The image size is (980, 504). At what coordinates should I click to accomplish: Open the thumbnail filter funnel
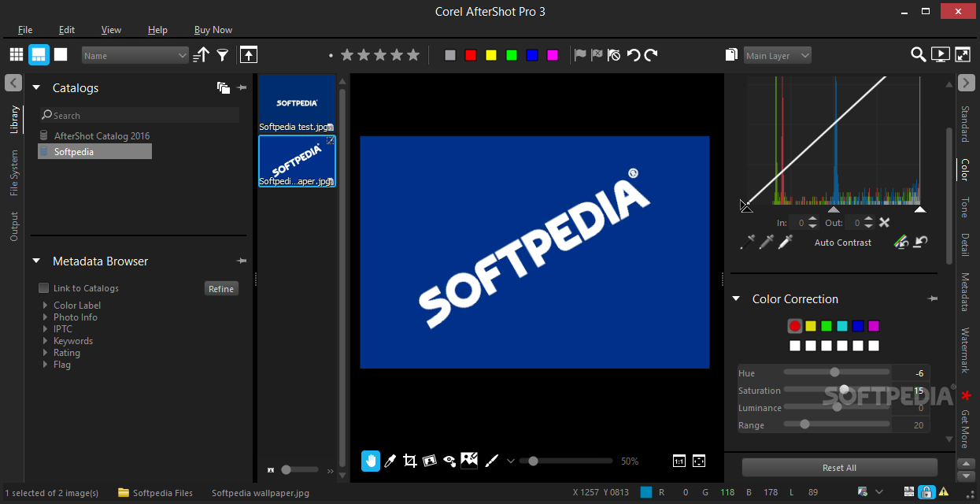(x=223, y=55)
